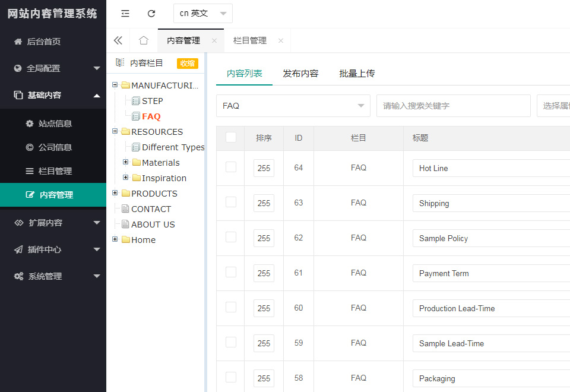This screenshot has height=392, width=570.
Task: Open the FAQ column filter dropdown
Action: [293, 106]
